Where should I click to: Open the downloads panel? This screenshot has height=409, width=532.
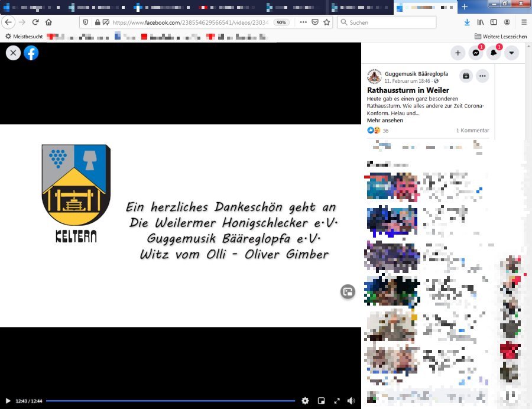[x=467, y=22]
